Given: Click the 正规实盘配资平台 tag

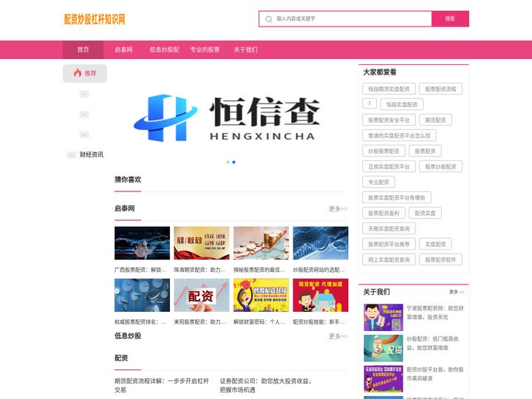Looking at the screenshot, I should [x=389, y=166].
